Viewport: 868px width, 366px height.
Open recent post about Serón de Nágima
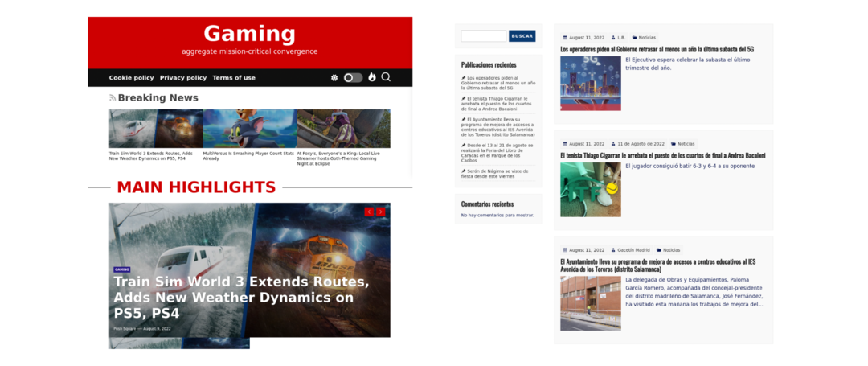[x=496, y=173]
